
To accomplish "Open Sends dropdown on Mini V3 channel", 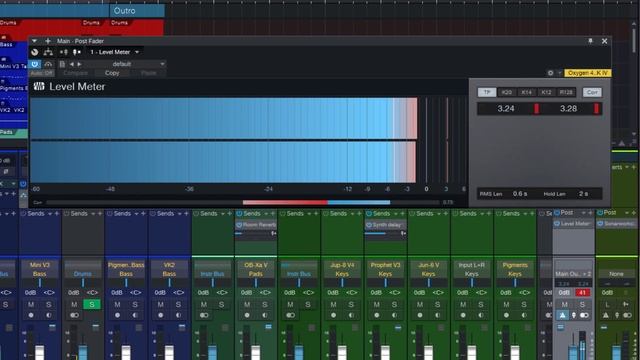I will pyautogui.click(x=50, y=213).
